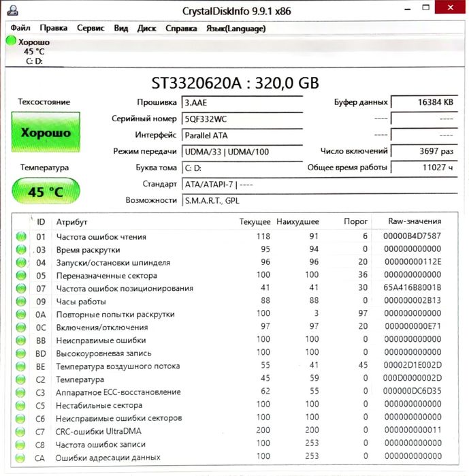Select the green disk status circle for C: D:
The height and width of the screenshot is (476, 469).
pos(11,41)
